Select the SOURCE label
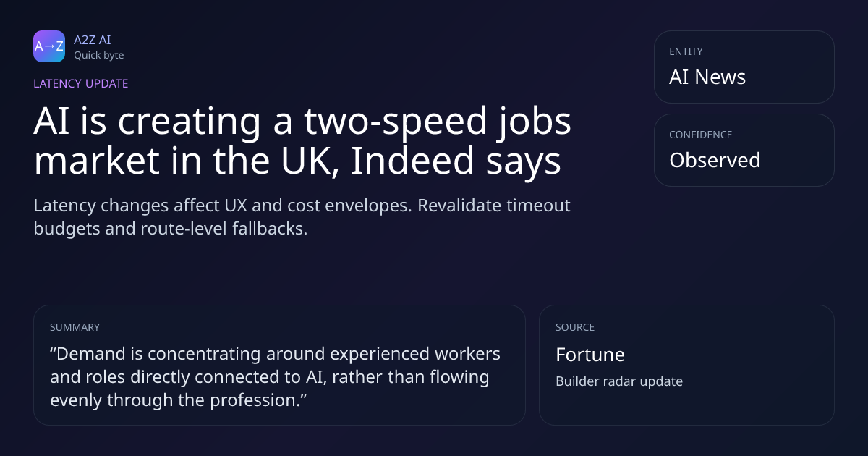The image size is (868, 456). [575, 327]
